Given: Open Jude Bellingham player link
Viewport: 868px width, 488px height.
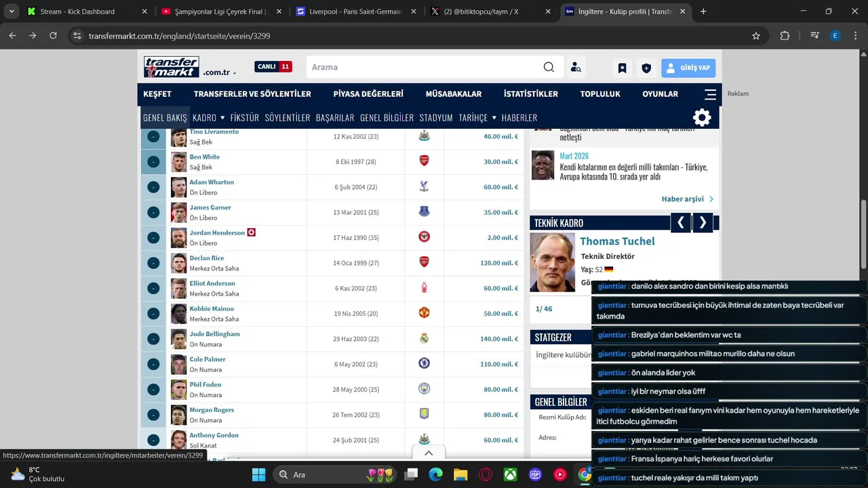Looking at the screenshot, I should [x=214, y=334].
